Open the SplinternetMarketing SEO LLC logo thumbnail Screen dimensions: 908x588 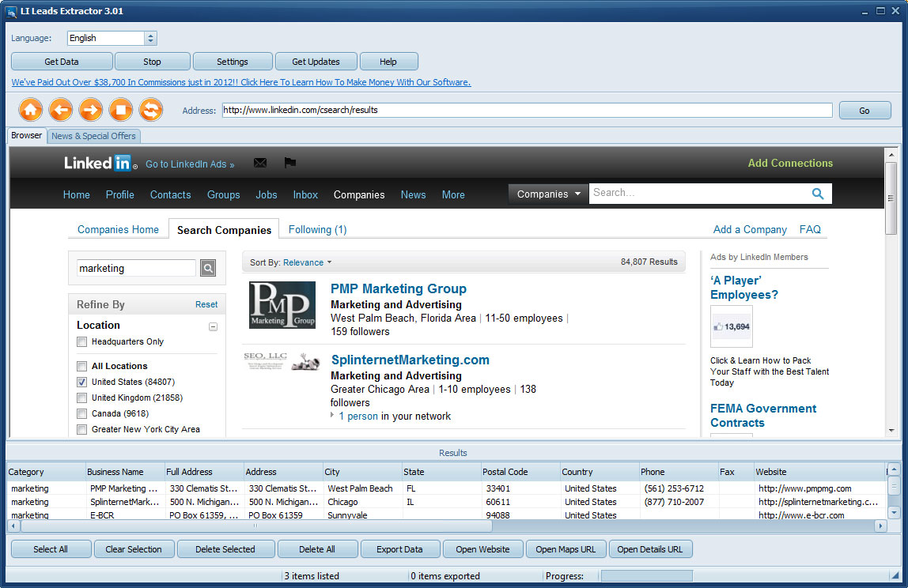(282, 361)
